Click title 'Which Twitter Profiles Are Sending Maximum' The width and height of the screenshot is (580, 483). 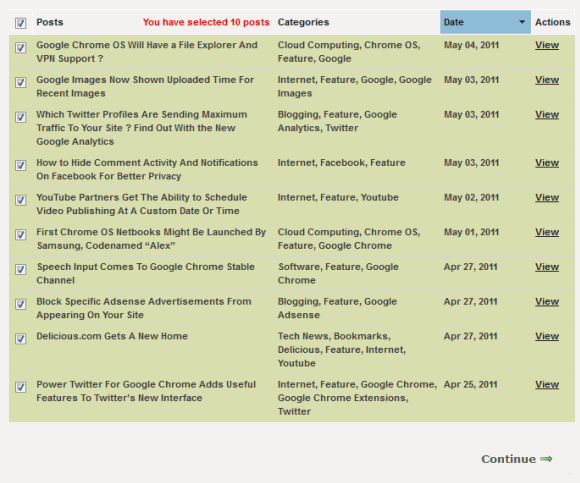click(142, 128)
